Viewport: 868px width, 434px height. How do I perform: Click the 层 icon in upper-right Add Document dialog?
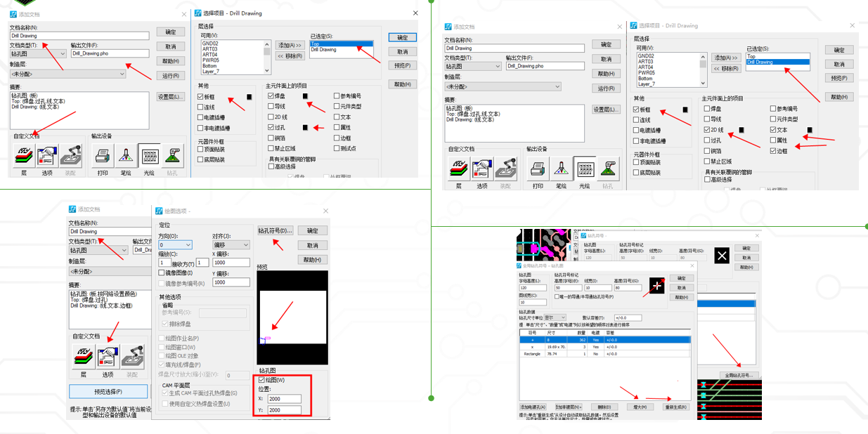point(458,168)
